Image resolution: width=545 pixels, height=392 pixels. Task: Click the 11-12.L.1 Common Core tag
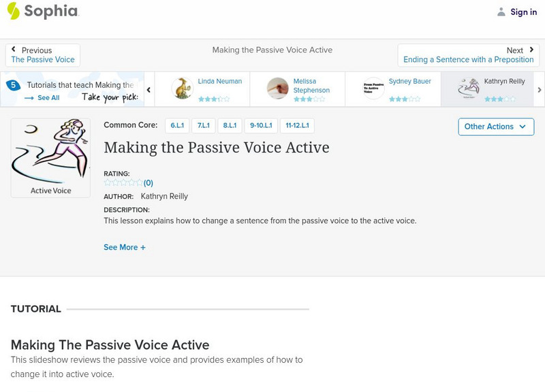[296, 126]
